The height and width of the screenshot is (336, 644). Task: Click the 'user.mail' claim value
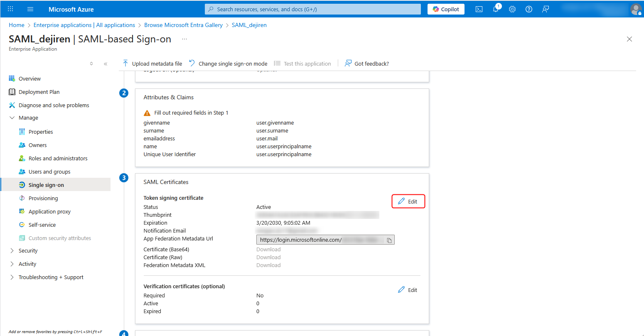(267, 139)
